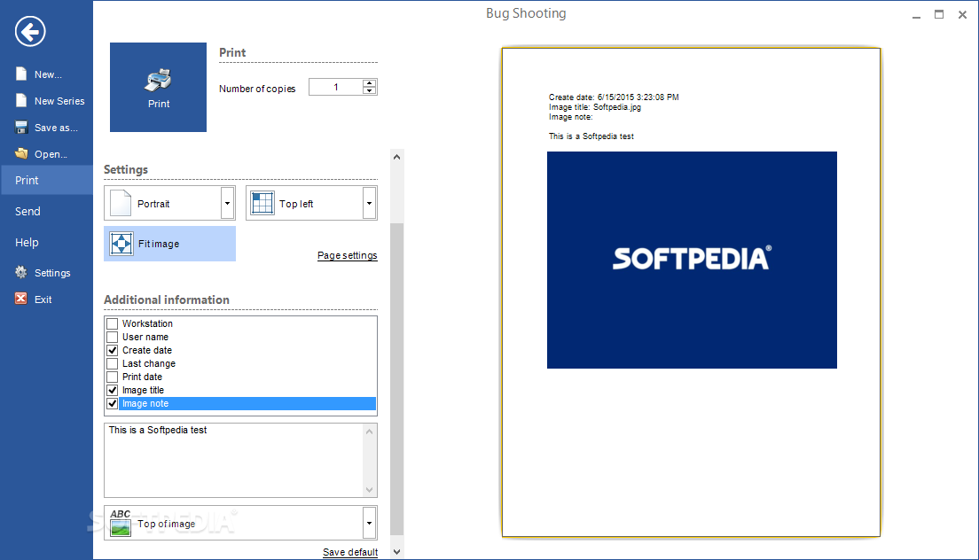Click the Settings gear icon
Screen dimensions: 979x560
pyautogui.click(x=21, y=273)
